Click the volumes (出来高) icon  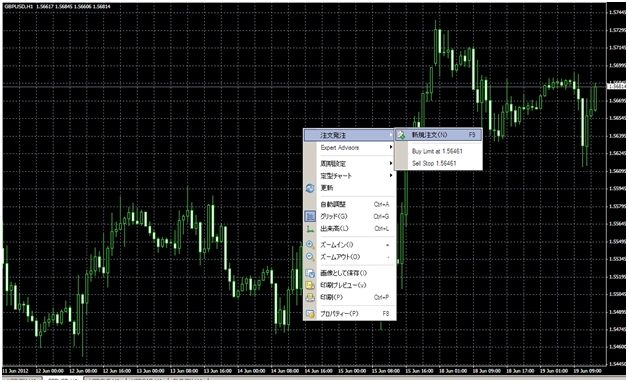pos(310,229)
